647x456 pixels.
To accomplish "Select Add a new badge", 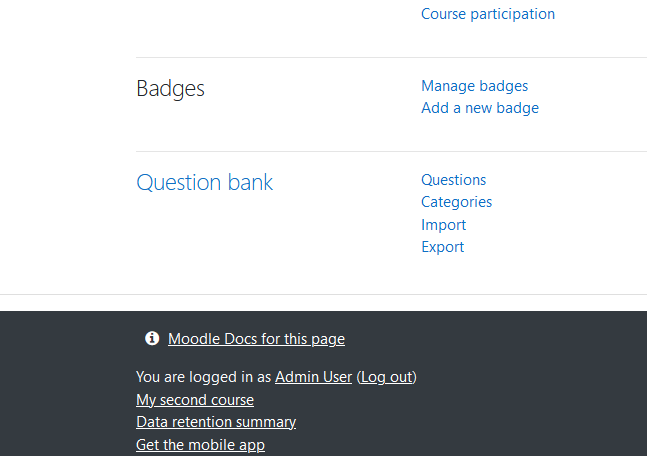I will [x=480, y=108].
